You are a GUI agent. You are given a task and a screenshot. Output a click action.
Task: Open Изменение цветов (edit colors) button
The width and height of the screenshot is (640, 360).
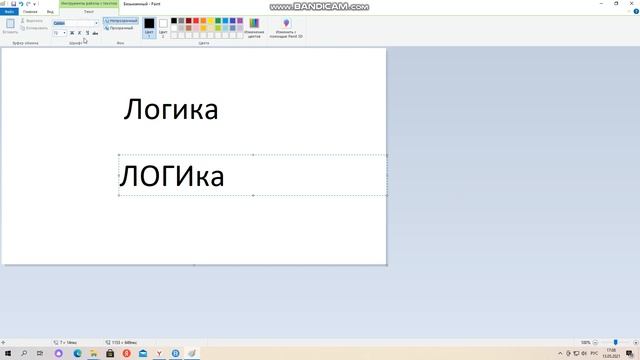coord(254,28)
